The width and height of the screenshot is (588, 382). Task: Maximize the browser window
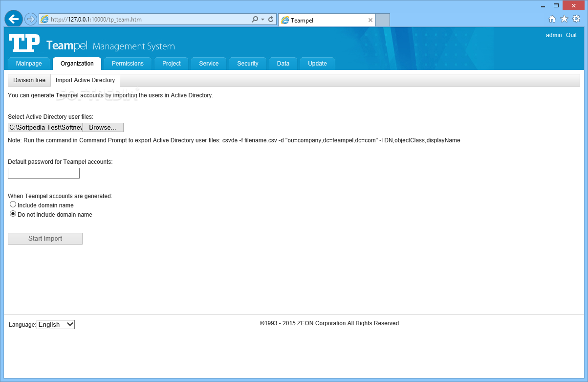click(x=556, y=6)
